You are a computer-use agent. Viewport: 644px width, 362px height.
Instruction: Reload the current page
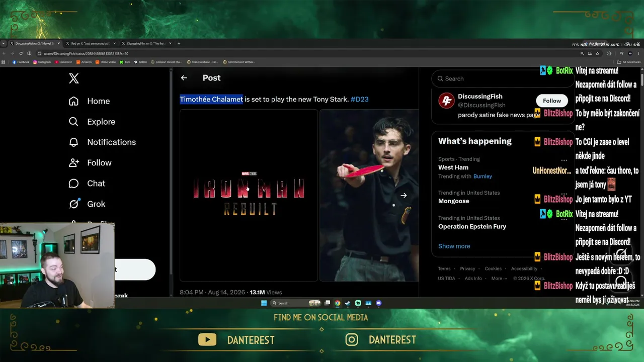coord(21,53)
